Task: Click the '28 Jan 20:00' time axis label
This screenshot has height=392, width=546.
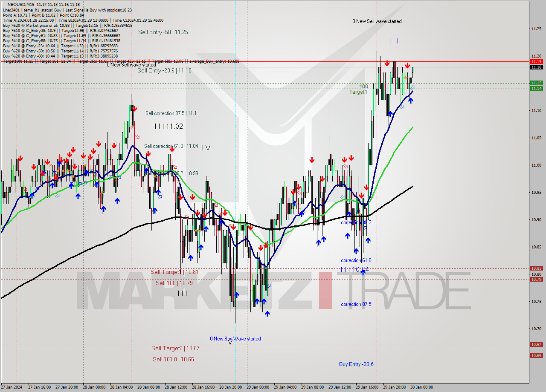Action: [x=231, y=387]
